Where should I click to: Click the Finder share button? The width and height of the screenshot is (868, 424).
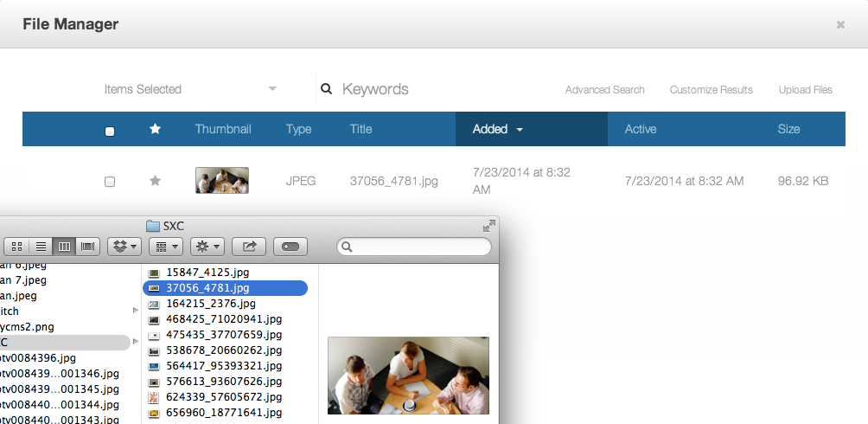(x=249, y=247)
